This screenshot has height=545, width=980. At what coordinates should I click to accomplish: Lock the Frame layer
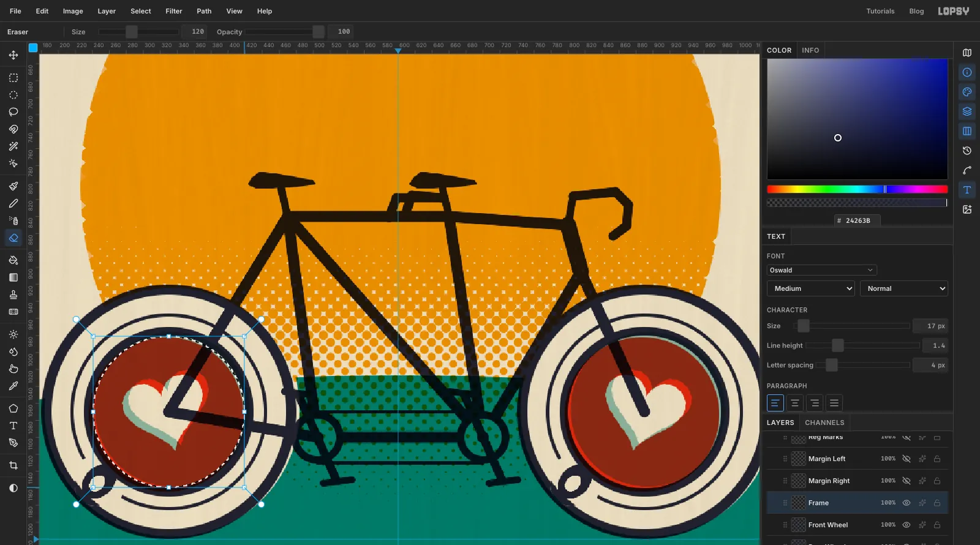click(937, 503)
